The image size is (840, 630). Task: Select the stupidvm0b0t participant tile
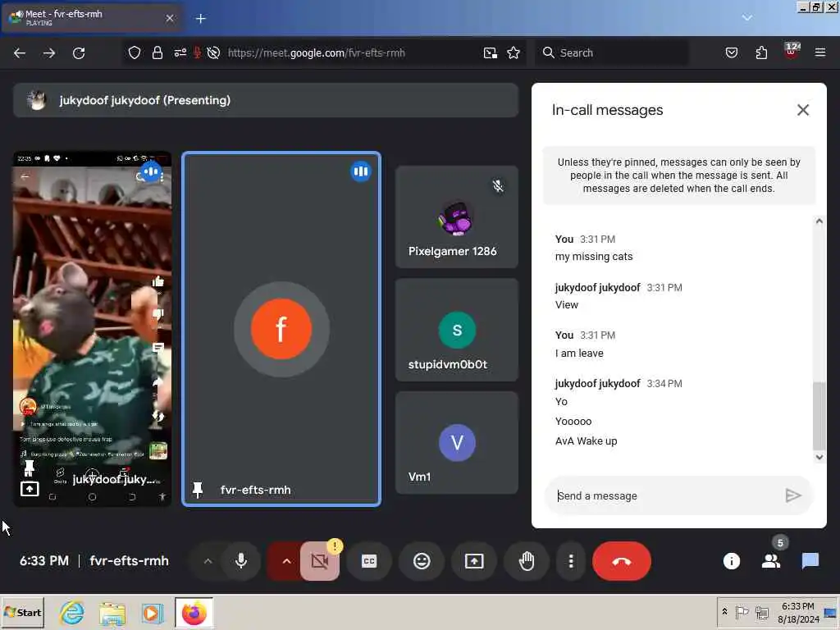click(x=456, y=330)
